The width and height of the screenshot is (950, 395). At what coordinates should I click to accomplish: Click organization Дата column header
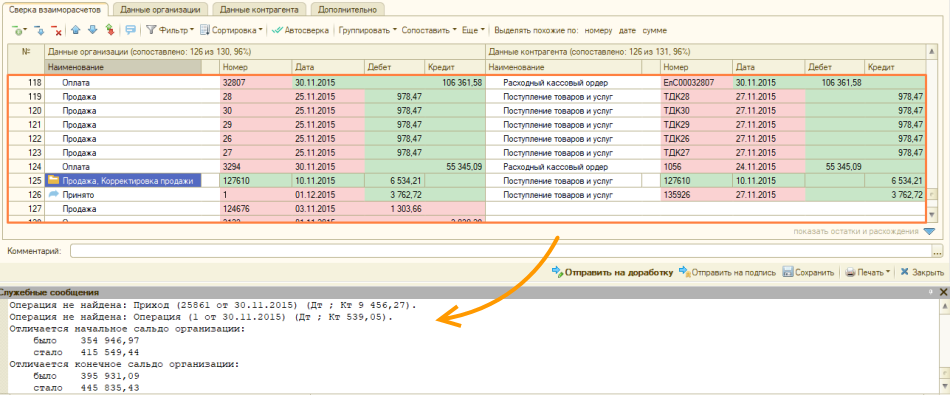click(x=328, y=67)
